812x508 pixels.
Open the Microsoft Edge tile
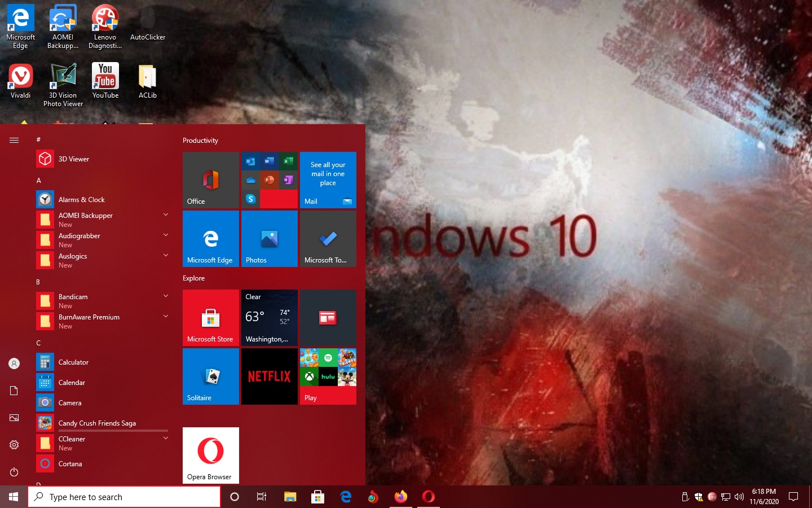(x=211, y=239)
